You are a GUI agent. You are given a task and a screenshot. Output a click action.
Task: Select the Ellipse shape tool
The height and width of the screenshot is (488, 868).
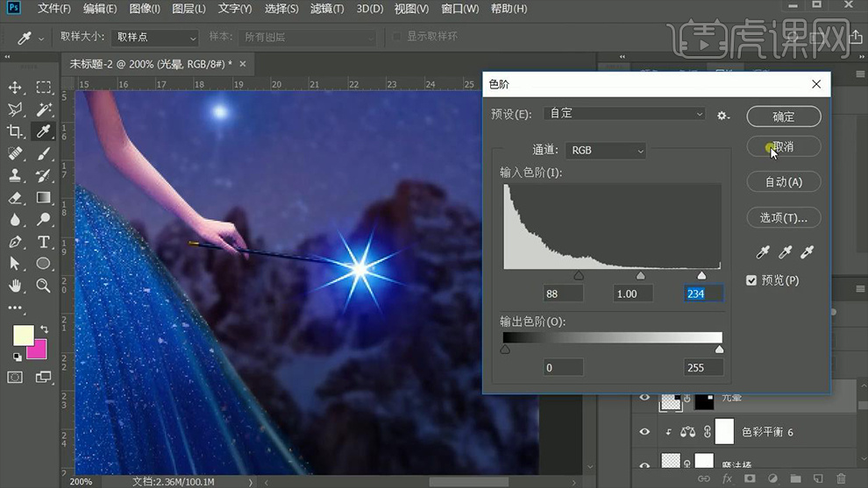coord(43,264)
